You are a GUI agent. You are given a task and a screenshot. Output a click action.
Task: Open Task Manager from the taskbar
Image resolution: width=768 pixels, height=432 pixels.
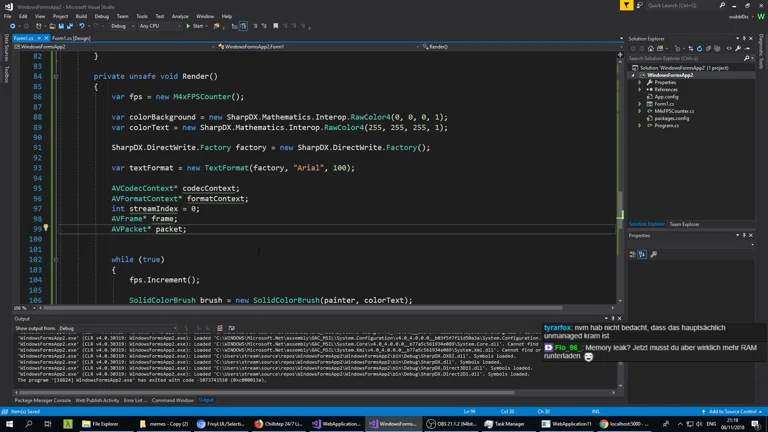click(x=505, y=424)
